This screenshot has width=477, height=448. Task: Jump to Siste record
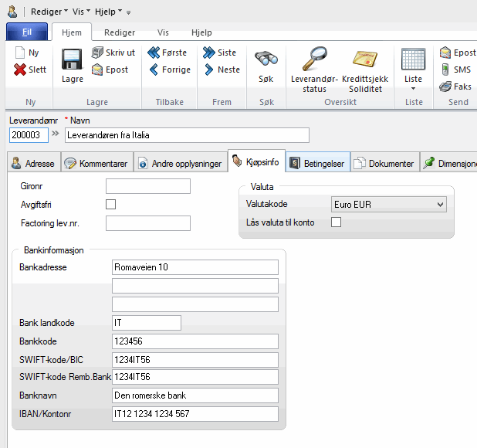pos(219,53)
